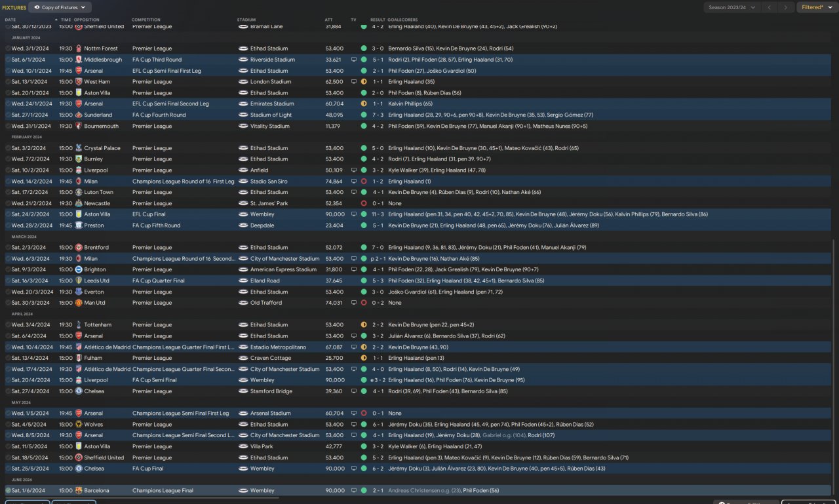Open the Estadio Metropolitano stadium link
Screen dimensions: 839x504
pyautogui.click(x=278, y=347)
